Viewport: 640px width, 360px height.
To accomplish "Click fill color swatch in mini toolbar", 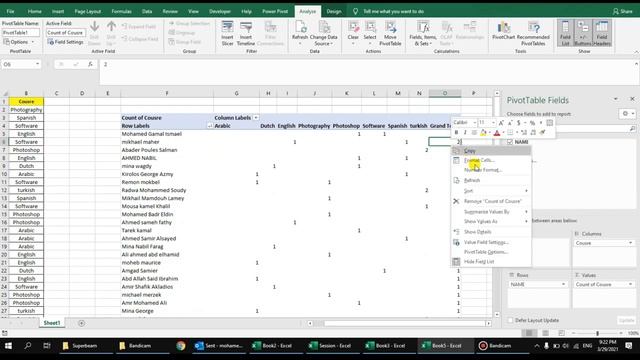I will [x=483, y=132].
